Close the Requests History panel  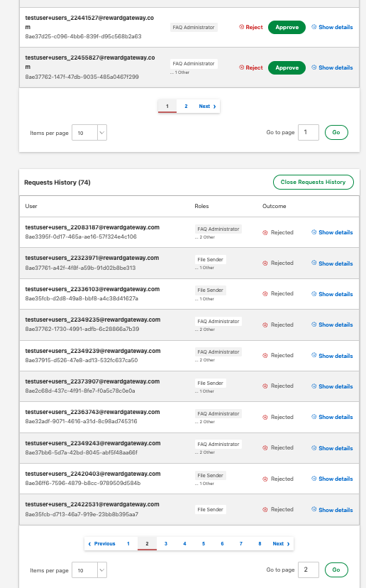coord(314,182)
